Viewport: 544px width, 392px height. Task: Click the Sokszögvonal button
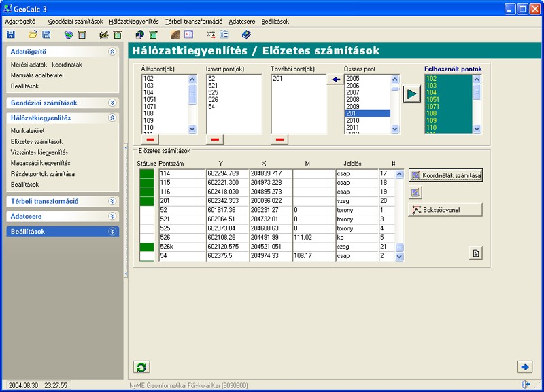pyautogui.click(x=446, y=210)
